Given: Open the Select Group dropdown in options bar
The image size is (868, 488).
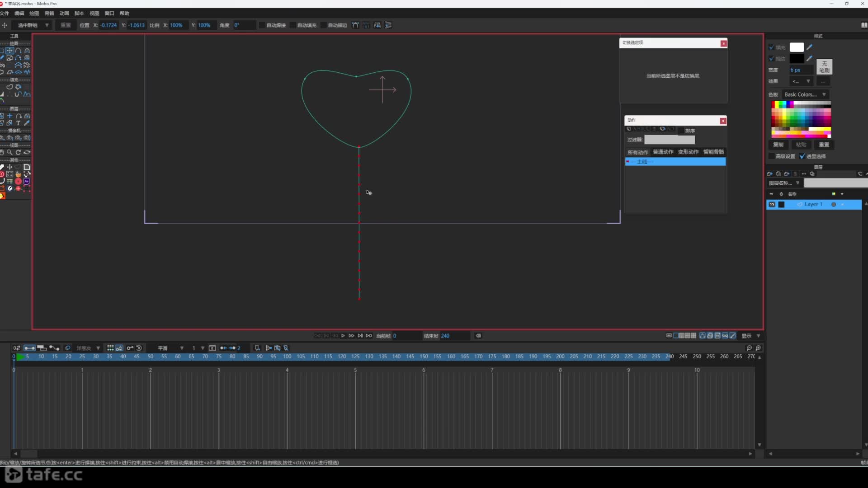Looking at the screenshot, I should [31, 25].
